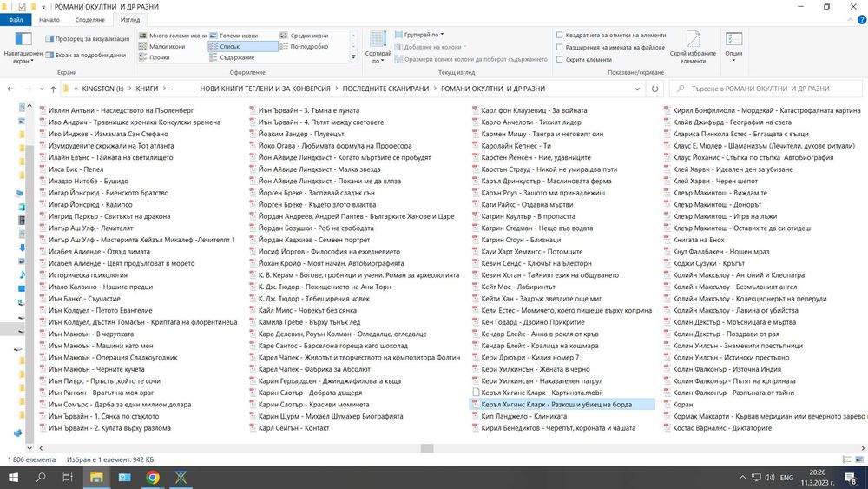Image resolution: width=868 pixels, height=489 pixels.
Task: Select file Коран
Action: pyautogui.click(x=682, y=404)
